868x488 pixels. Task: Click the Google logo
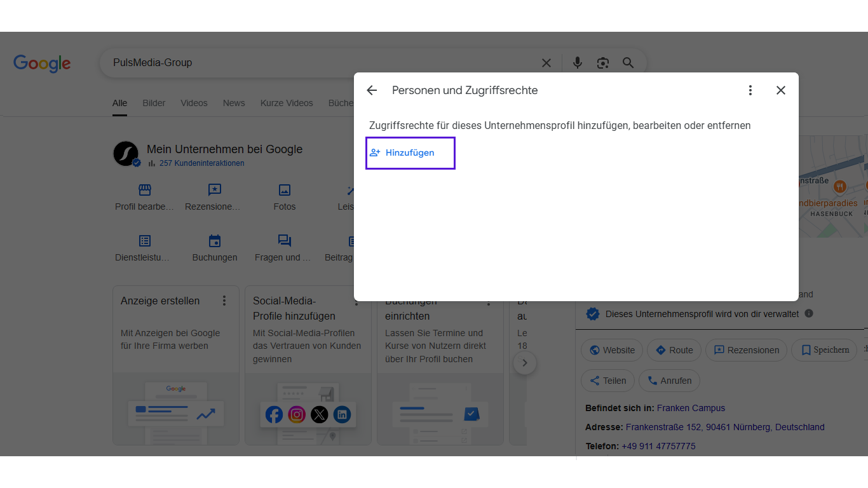click(42, 64)
